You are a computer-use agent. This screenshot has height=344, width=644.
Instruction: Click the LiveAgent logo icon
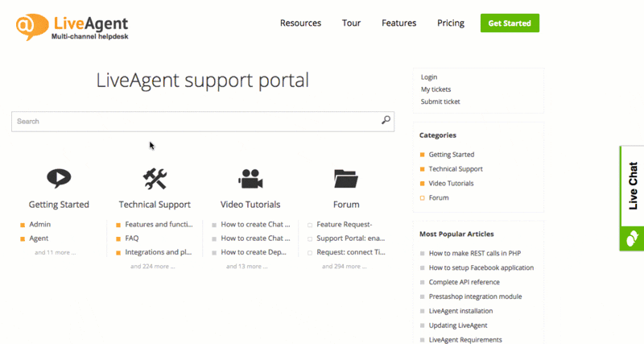pos(28,25)
